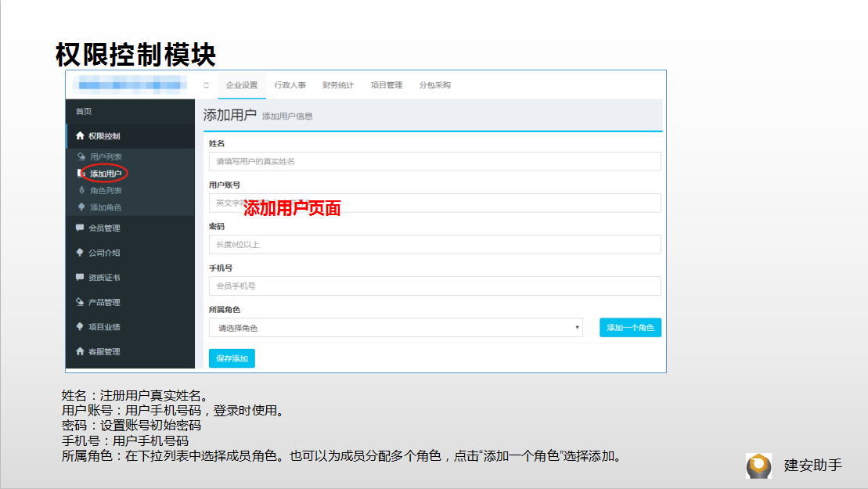Image resolution: width=868 pixels, height=489 pixels.
Task: Click the 保存添加 button
Action: pos(232,358)
